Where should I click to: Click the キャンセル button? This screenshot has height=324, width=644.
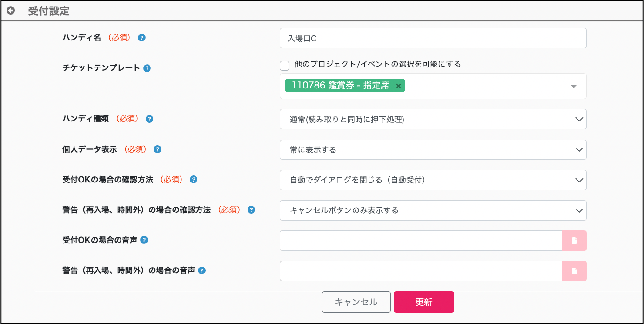tap(356, 302)
